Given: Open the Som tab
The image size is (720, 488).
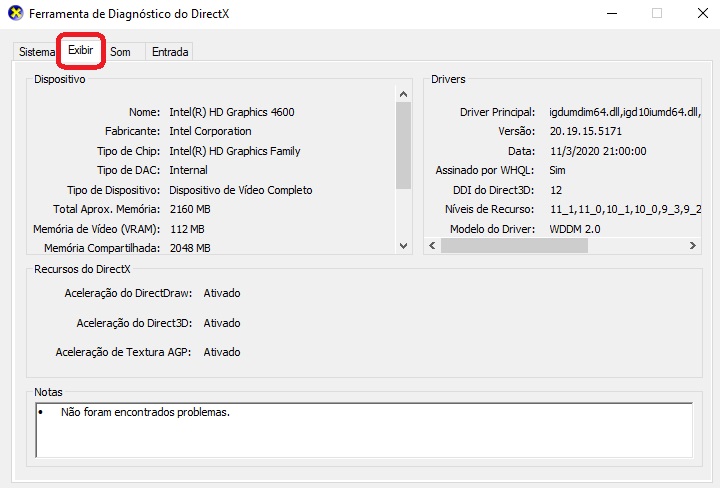Looking at the screenshot, I should [120, 52].
